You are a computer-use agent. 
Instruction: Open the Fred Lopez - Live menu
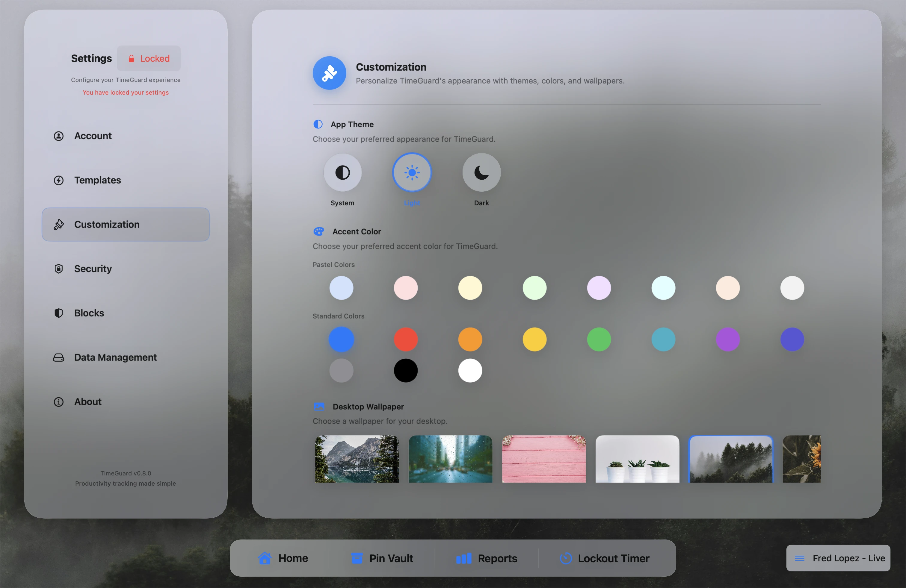pos(838,558)
